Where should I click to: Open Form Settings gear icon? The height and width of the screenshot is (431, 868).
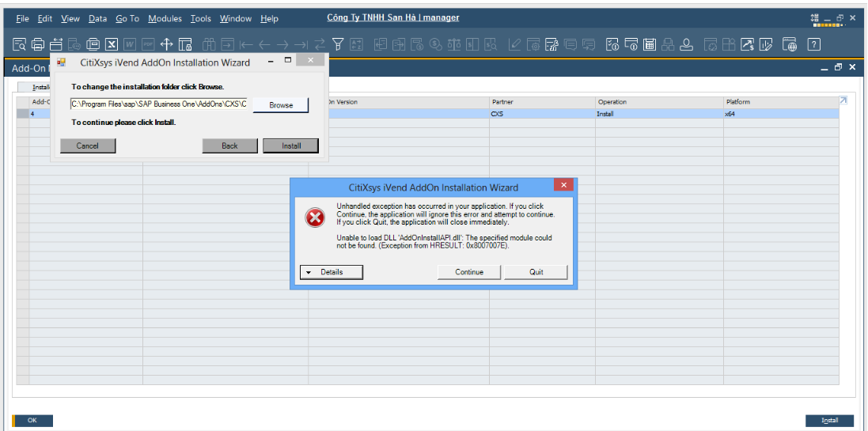tap(533, 44)
